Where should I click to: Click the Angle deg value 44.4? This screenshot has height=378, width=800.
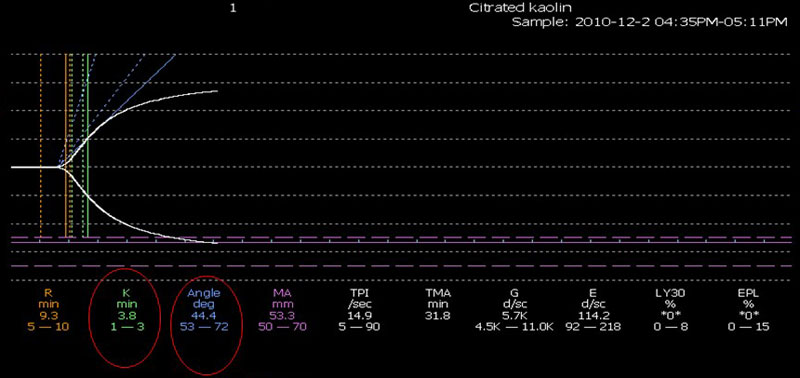(204, 316)
